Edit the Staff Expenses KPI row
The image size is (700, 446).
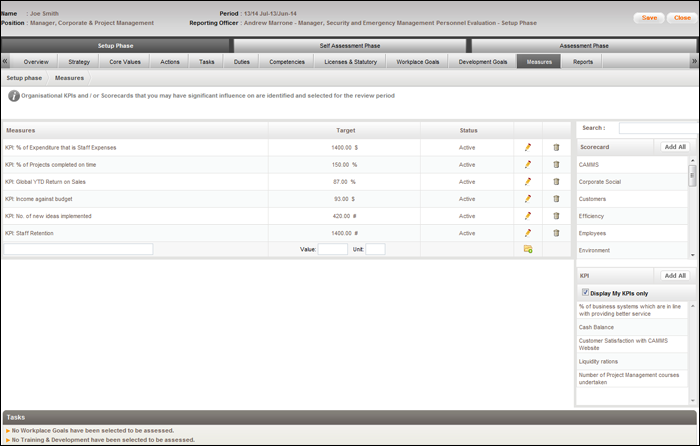pos(528,147)
